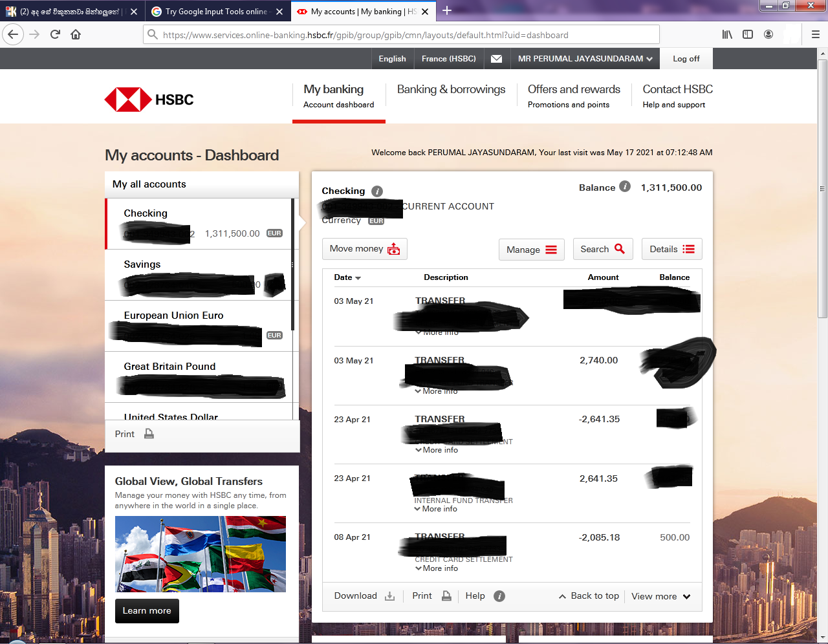Open the browser hamburger menu

816,34
